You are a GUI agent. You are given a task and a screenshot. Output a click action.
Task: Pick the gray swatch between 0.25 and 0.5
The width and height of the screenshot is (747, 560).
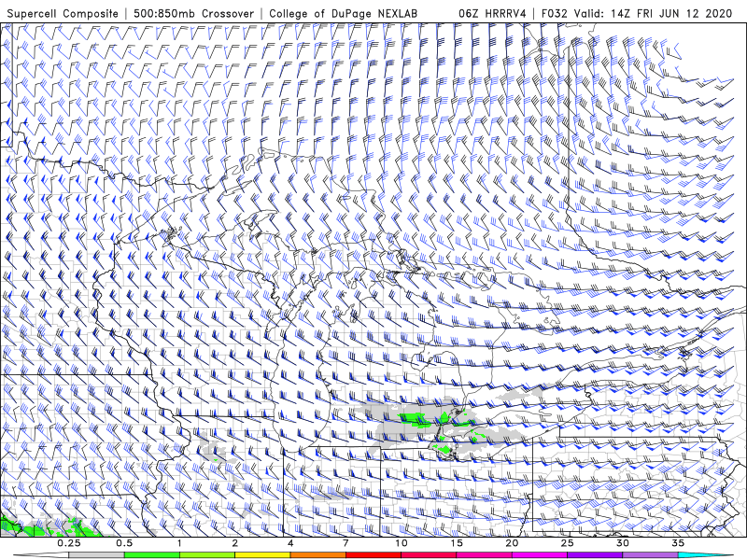97,555
